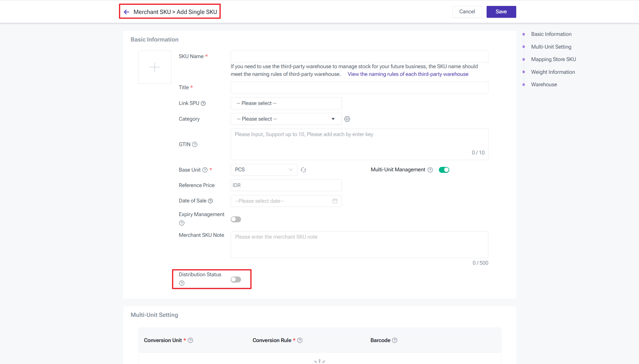Click refresh icon next to Base Unit
639x364 pixels.
point(303,170)
